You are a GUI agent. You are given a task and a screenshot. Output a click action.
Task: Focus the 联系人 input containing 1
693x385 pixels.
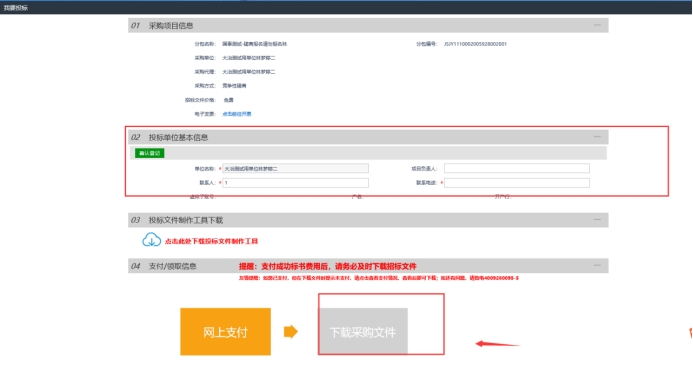295,183
